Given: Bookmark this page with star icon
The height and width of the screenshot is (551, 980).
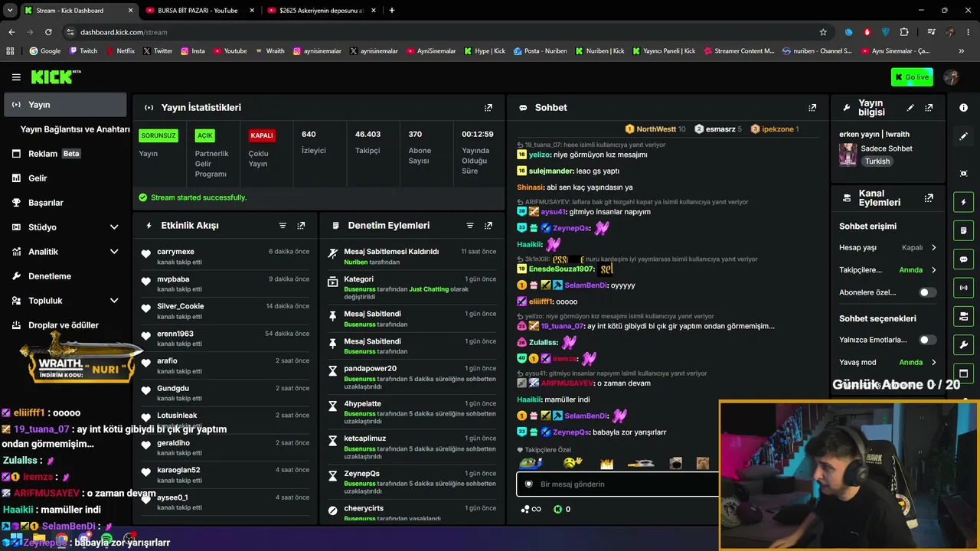Looking at the screenshot, I should point(823,32).
